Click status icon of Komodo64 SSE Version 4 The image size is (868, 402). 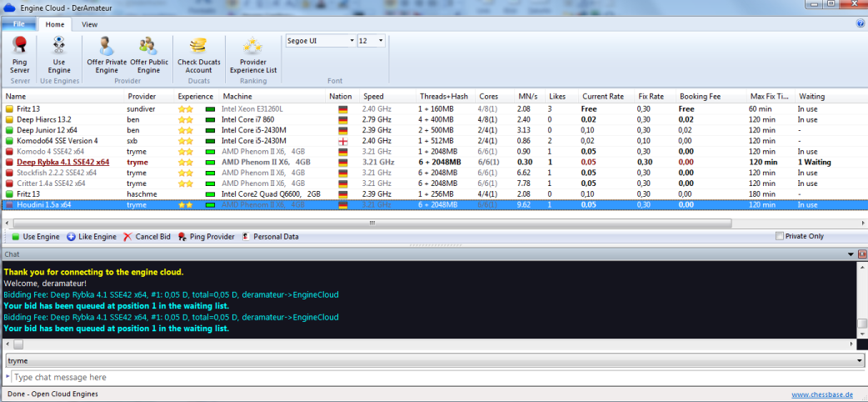click(x=9, y=141)
